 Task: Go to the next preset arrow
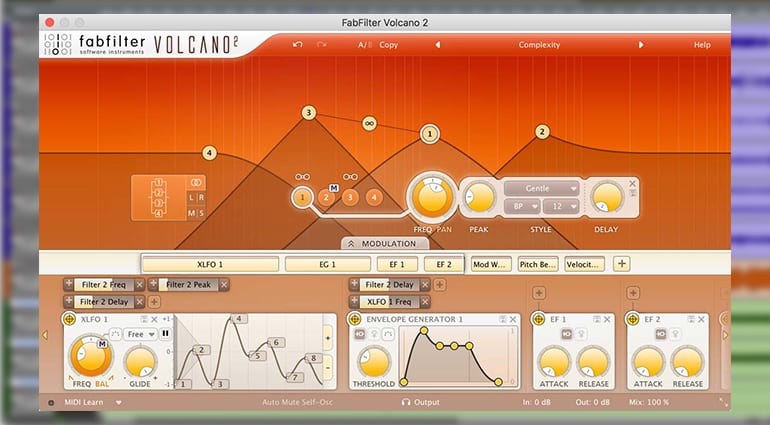(641, 45)
